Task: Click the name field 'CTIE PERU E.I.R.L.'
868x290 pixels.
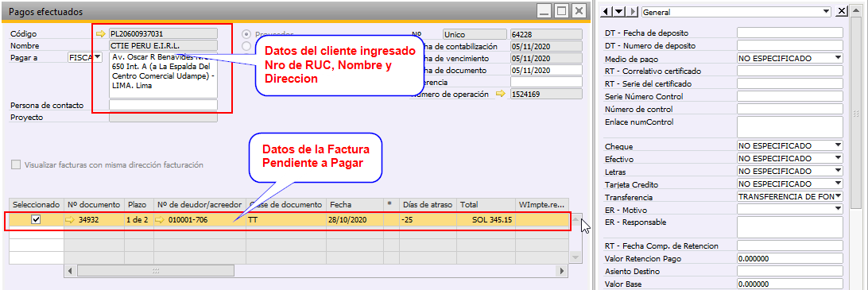Action: pyautogui.click(x=163, y=45)
